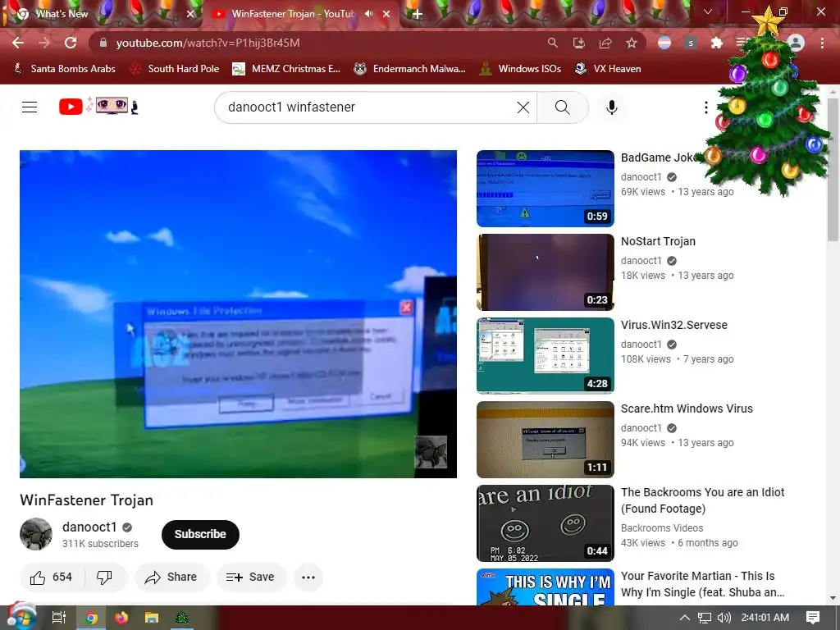
Task: Go to YouTube home via logo
Action: click(98, 106)
